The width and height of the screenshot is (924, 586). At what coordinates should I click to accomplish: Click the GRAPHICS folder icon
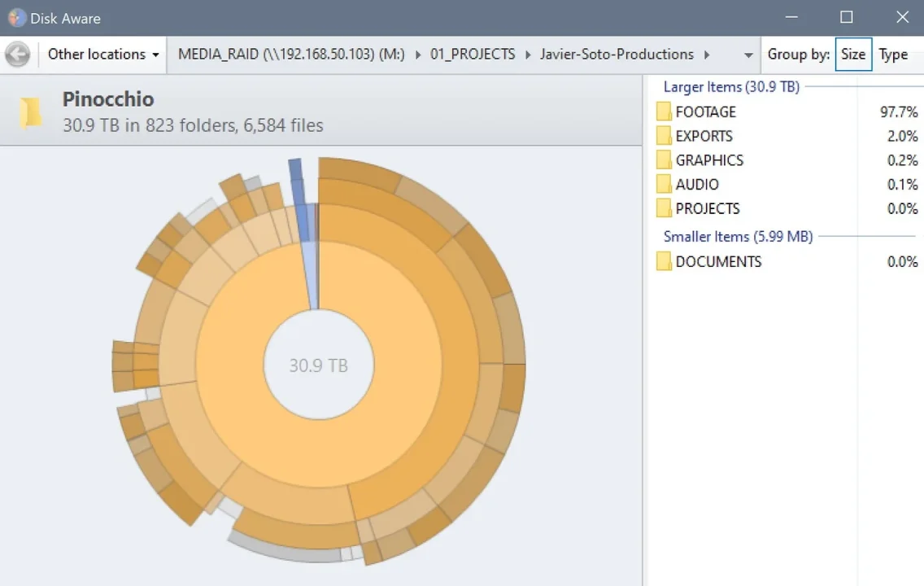(x=664, y=160)
